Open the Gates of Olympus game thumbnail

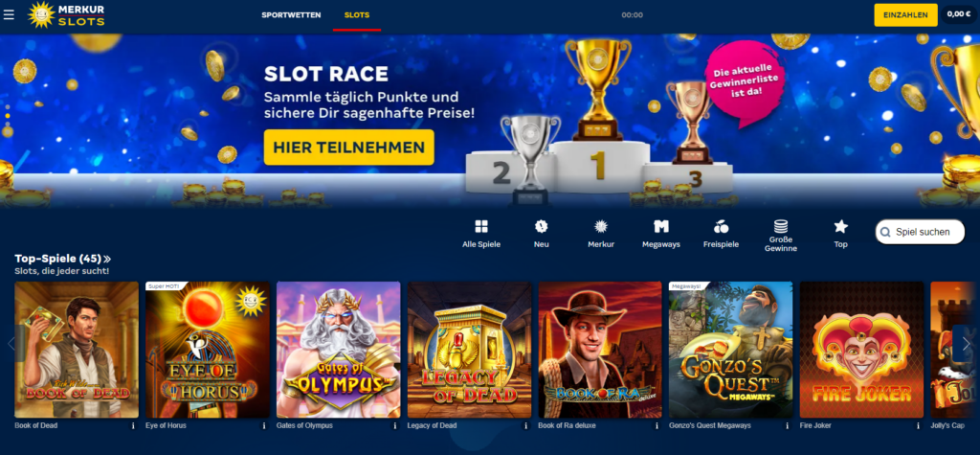(x=339, y=350)
